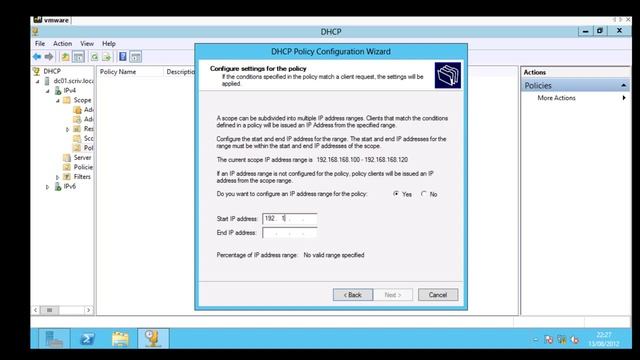Click the sound system tray icon
The image size is (640, 360).
coord(575,340)
